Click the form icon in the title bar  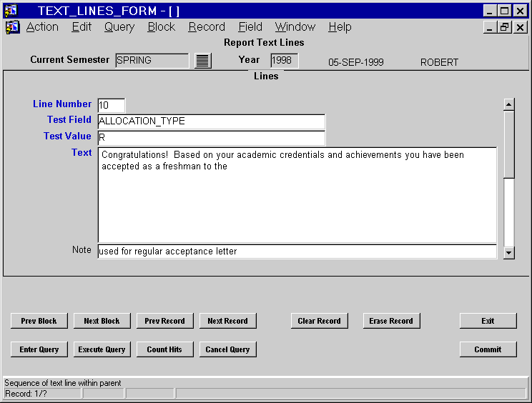tap(11, 11)
